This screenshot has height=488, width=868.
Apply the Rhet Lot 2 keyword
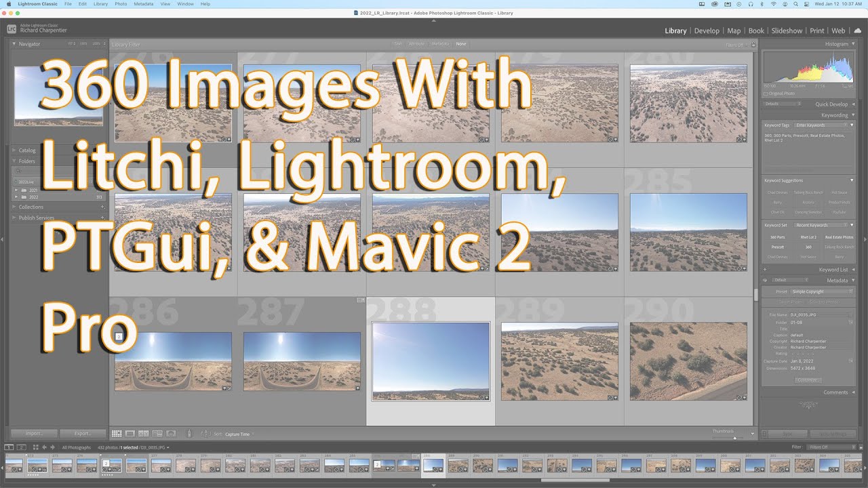[808, 237]
